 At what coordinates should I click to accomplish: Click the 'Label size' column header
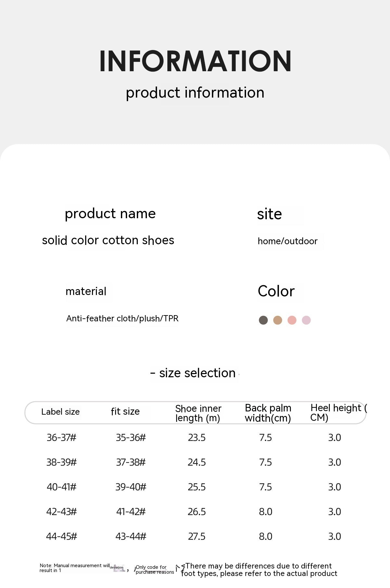[60, 412]
